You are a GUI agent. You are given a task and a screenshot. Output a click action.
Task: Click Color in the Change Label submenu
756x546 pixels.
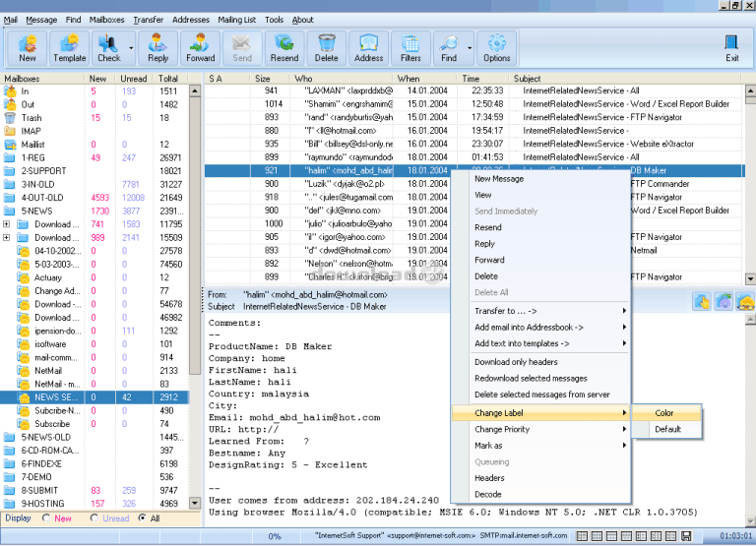click(664, 413)
